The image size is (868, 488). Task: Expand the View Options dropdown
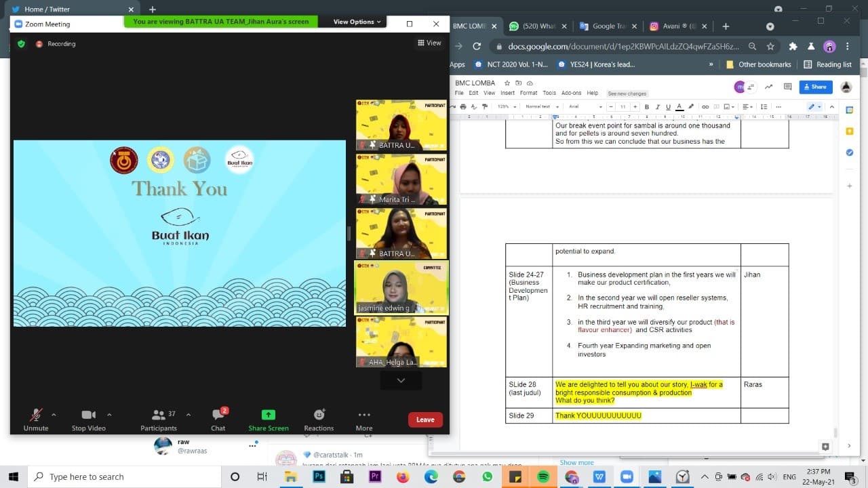(357, 22)
